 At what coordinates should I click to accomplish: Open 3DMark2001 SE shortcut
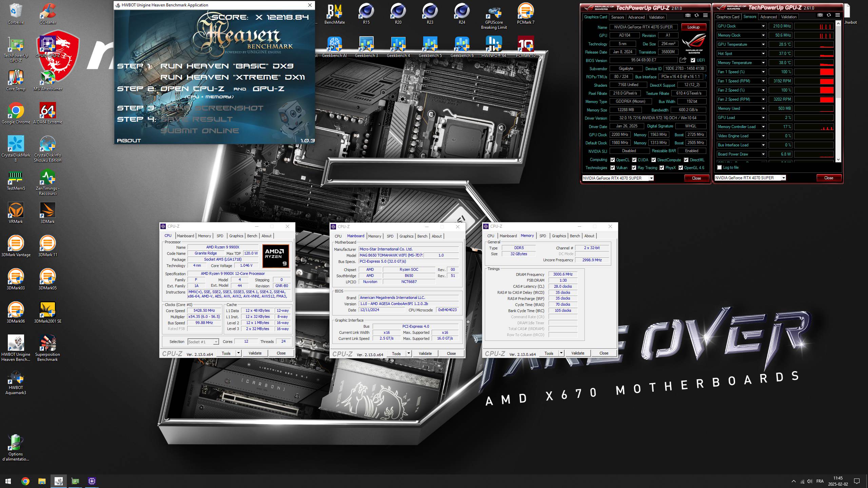[x=48, y=313]
